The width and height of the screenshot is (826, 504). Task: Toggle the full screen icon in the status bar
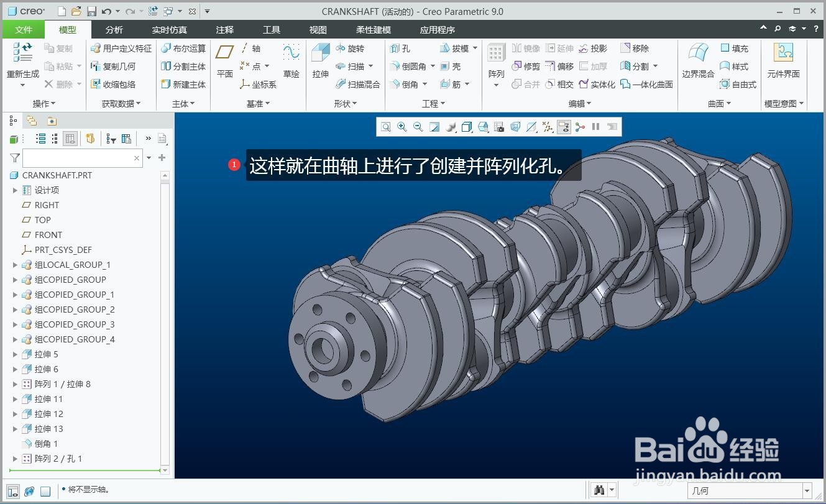[45, 491]
